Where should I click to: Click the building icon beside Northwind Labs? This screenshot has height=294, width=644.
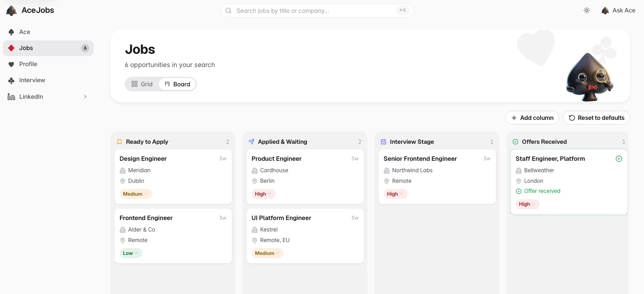[x=387, y=170]
